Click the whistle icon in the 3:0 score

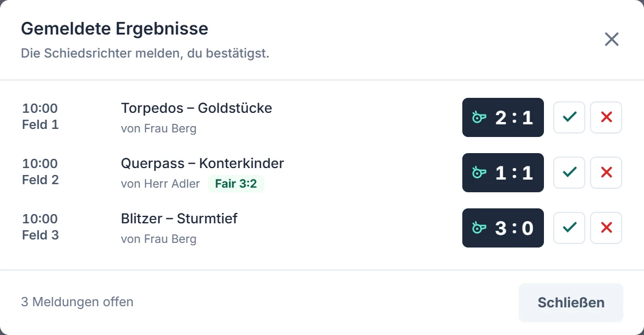point(479,228)
